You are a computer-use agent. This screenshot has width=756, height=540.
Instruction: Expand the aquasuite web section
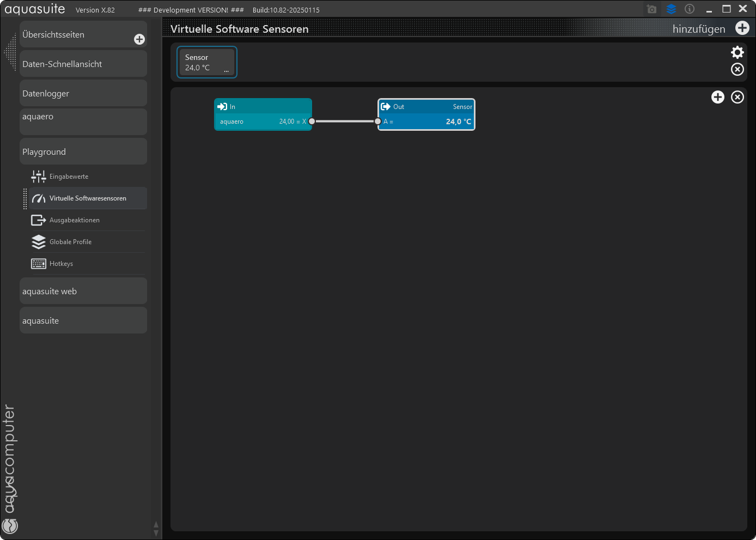point(83,291)
